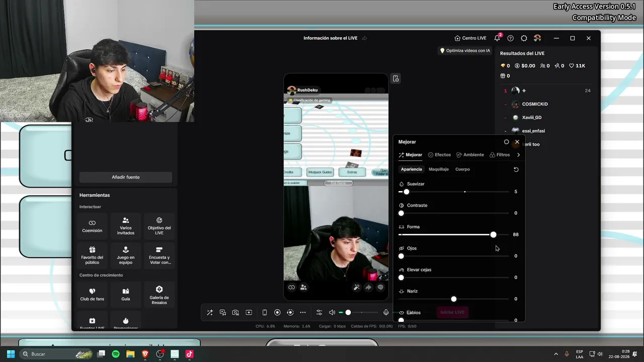Open File Explorer from the taskbar

pos(130,354)
